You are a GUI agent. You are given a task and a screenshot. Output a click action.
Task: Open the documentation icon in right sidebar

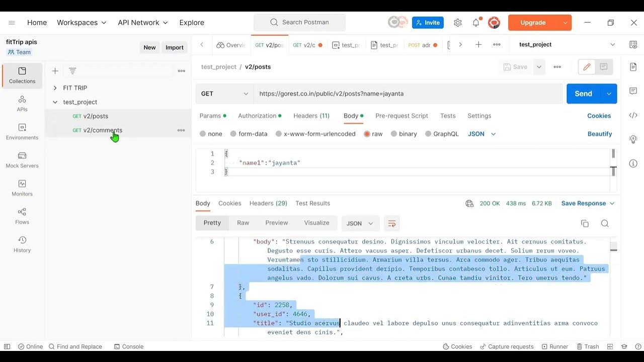[x=633, y=67]
